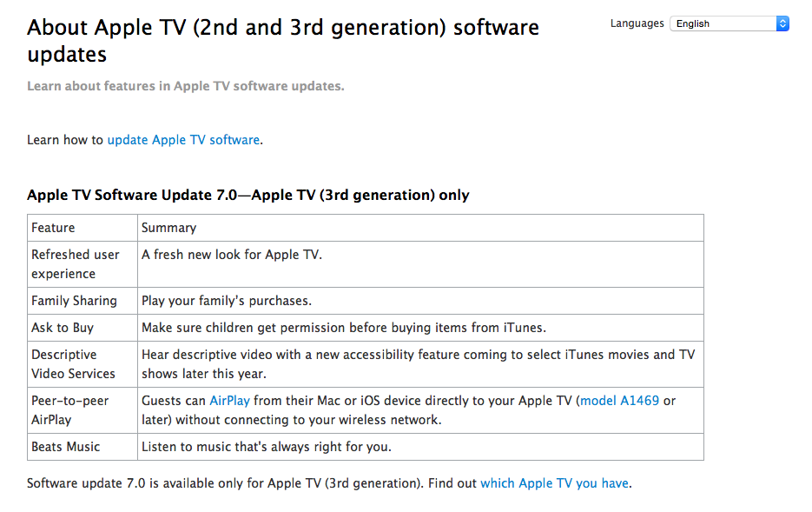Click the 'Play your family's purchases' summary

pyautogui.click(x=227, y=301)
